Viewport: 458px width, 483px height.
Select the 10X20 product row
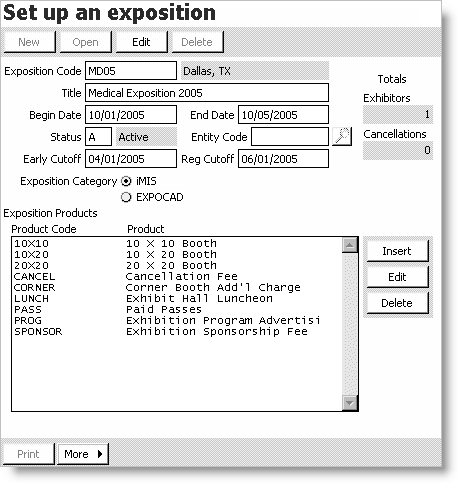(x=177, y=255)
